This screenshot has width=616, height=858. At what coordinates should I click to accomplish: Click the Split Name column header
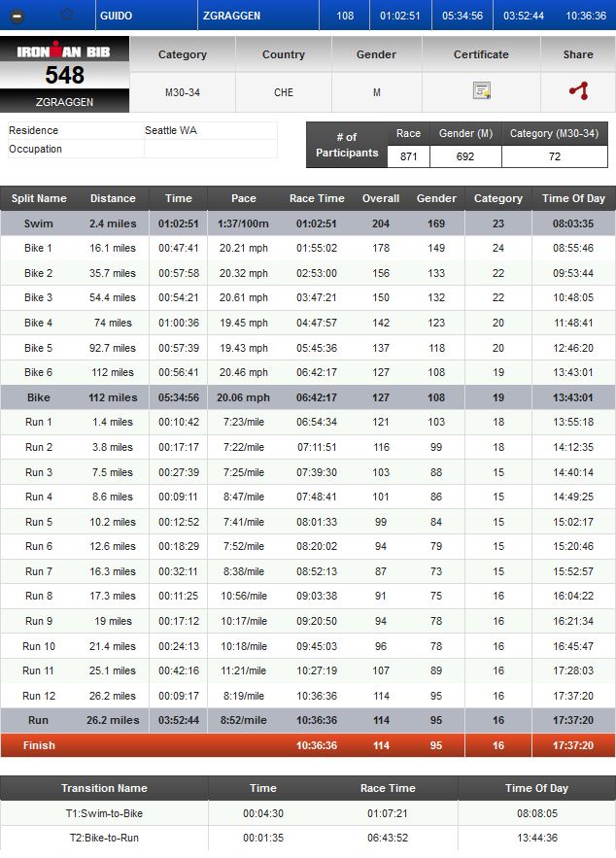coord(39,198)
